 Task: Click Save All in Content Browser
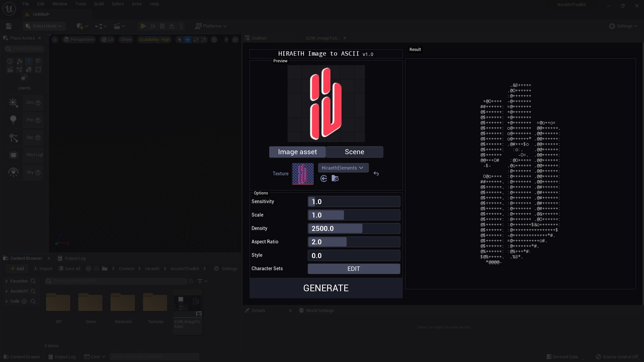69,268
